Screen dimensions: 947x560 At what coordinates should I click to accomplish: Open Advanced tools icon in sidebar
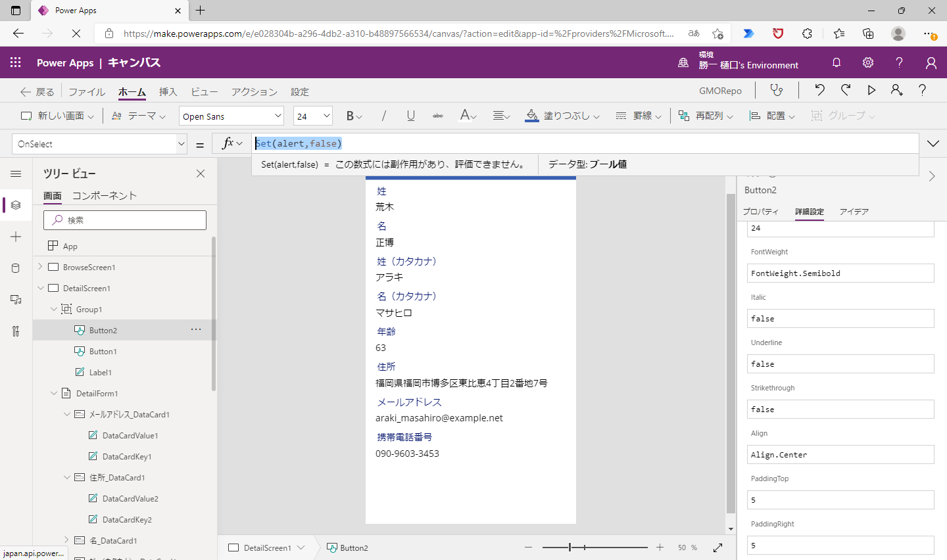[16, 331]
